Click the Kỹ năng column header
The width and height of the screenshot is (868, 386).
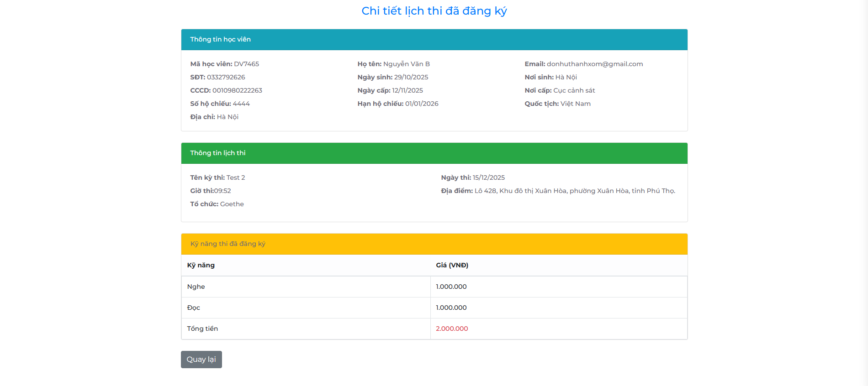tap(201, 266)
